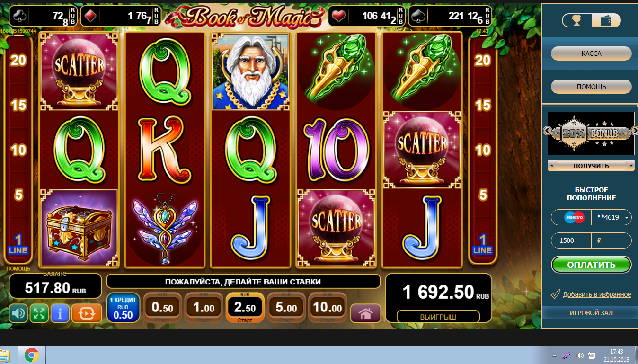Open the Игровой зал link
Screen dimensions: 638x364
(591, 313)
